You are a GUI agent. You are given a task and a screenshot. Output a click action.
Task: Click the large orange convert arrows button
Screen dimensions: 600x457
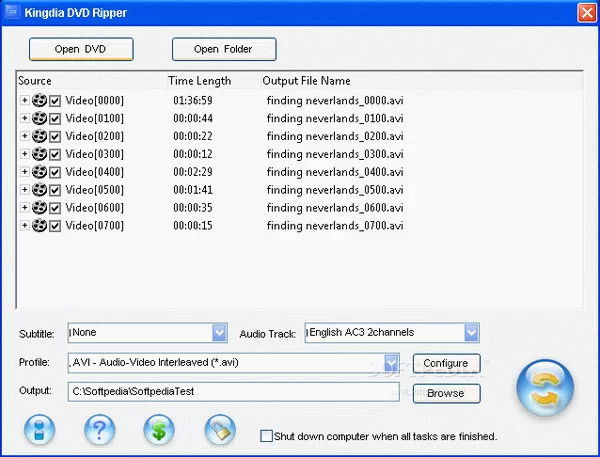[x=545, y=387]
